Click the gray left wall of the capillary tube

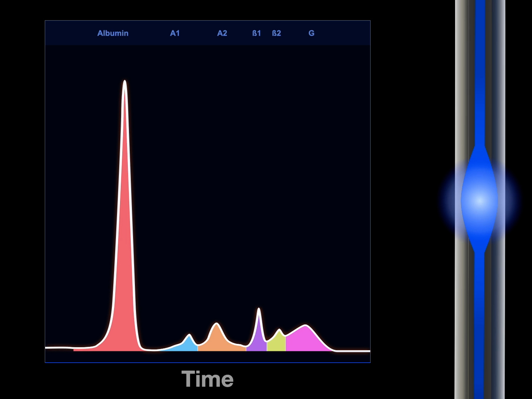coord(461,89)
